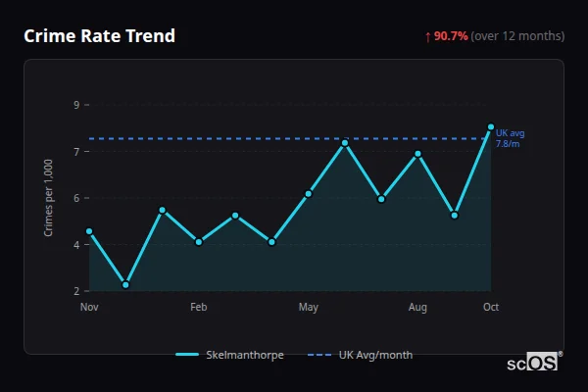Select the Oct data point on the line
The image size is (588, 392).
coord(491,127)
